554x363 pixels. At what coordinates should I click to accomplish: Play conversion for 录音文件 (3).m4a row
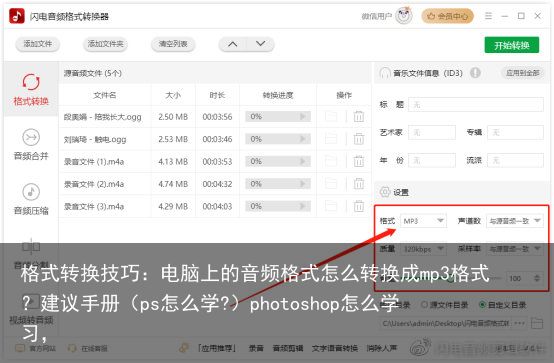click(x=303, y=206)
